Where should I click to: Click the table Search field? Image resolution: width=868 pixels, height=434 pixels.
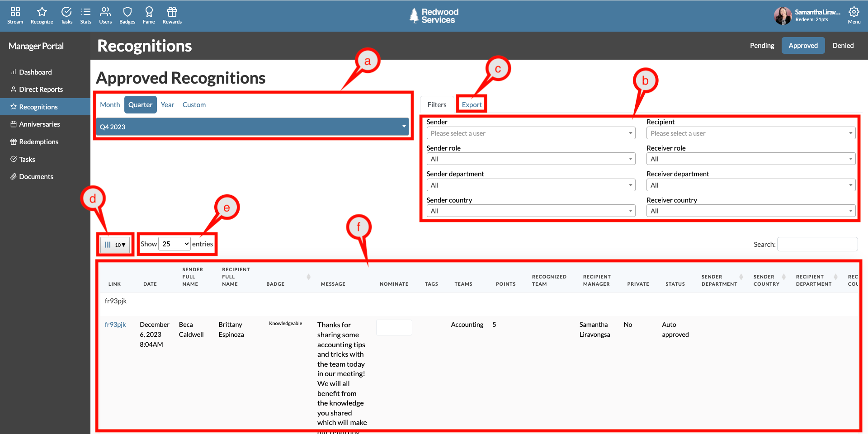pyautogui.click(x=817, y=244)
